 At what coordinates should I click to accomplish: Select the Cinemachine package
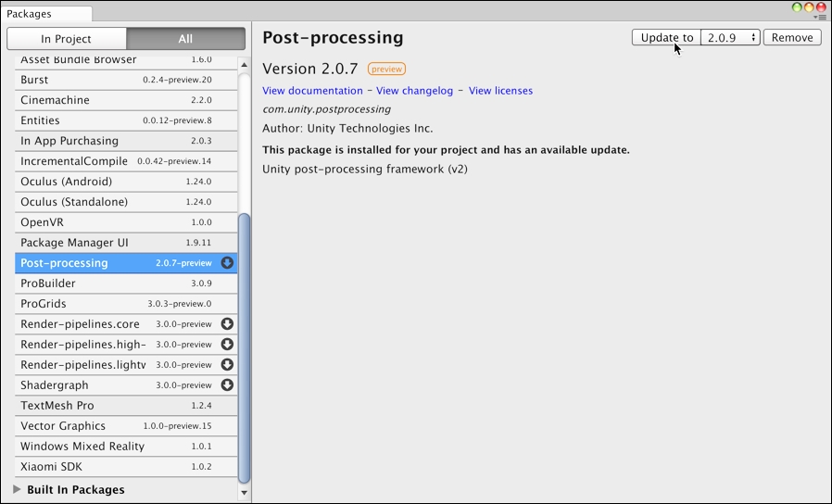click(x=126, y=100)
